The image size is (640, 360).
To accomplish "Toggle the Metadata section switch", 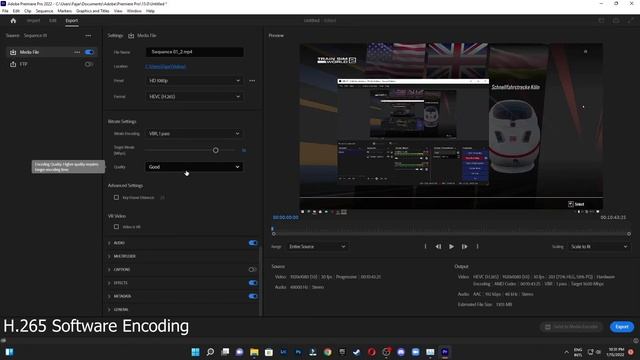I will [x=253, y=296].
